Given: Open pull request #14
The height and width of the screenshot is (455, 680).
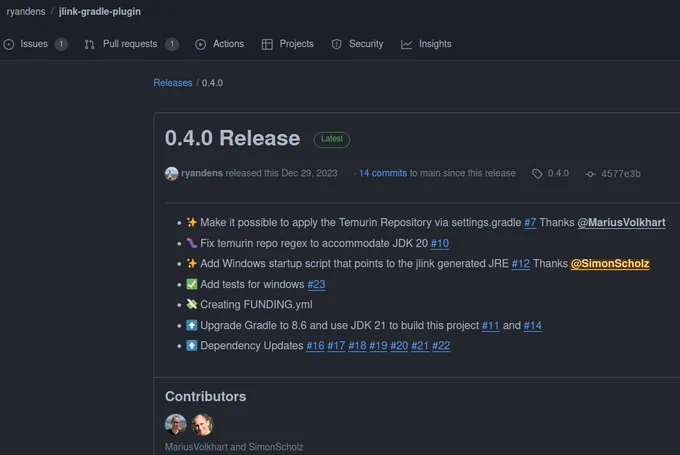Looking at the screenshot, I should [x=533, y=326].
